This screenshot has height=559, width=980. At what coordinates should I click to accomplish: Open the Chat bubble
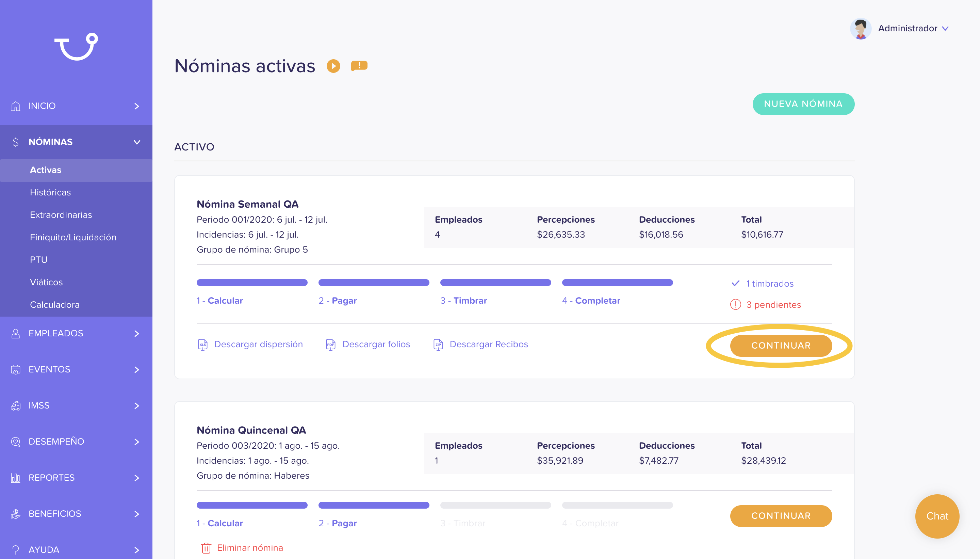coord(937,516)
